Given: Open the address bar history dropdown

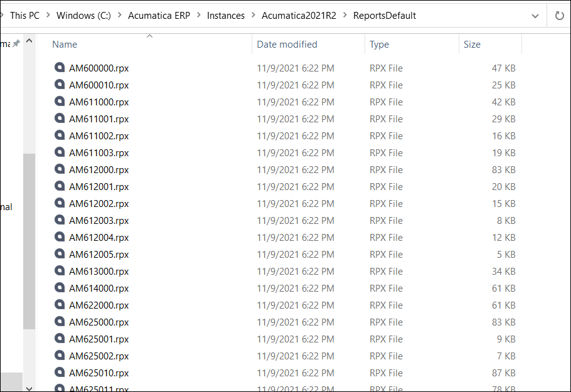Looking at the screenshot, I should (535, 16).
